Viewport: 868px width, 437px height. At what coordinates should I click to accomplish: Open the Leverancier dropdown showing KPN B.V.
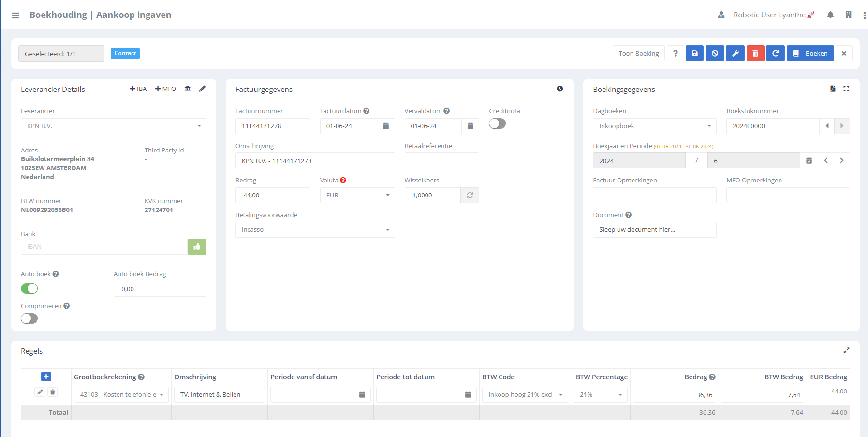click(113, 126)
